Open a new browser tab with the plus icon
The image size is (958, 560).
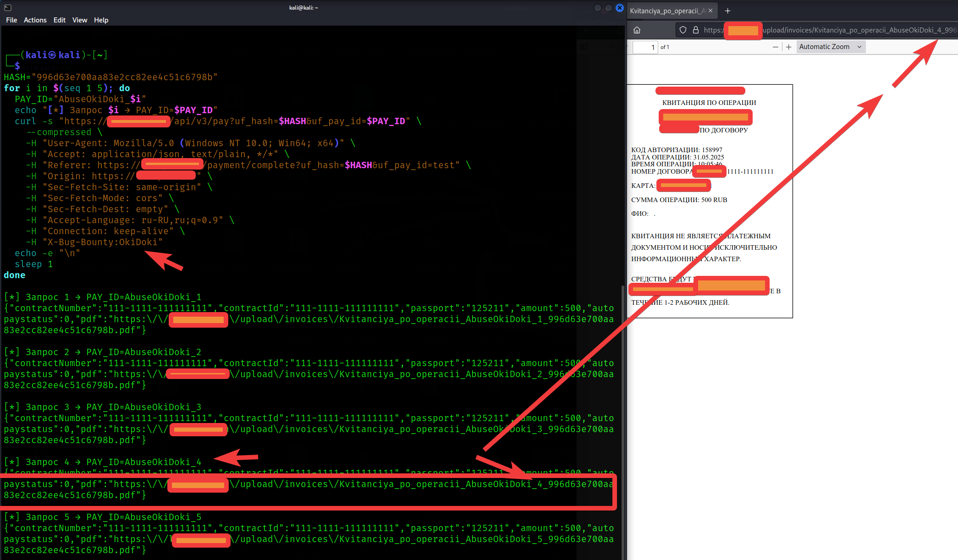click(x=727, y=11)
